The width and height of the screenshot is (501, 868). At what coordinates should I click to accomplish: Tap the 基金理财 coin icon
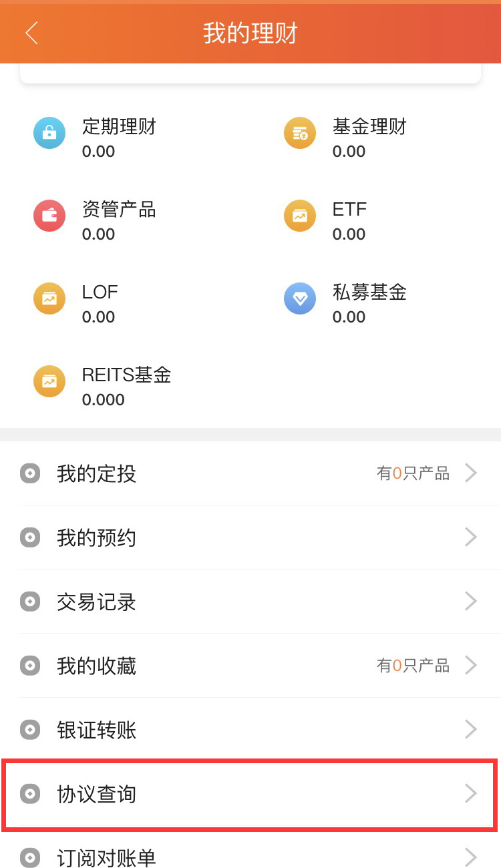300,133
